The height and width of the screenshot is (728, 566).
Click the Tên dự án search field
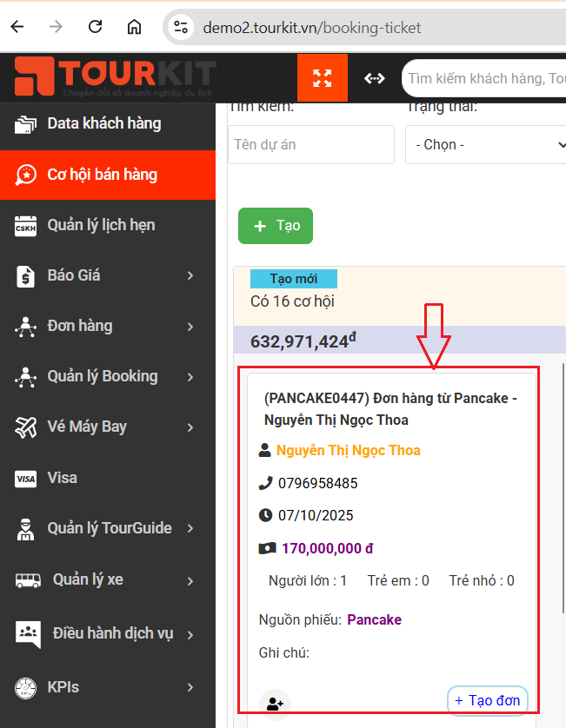[311, 145]
